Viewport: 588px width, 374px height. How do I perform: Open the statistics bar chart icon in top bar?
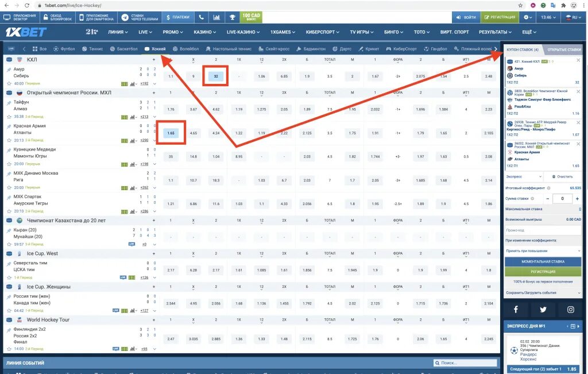(216, 17)
